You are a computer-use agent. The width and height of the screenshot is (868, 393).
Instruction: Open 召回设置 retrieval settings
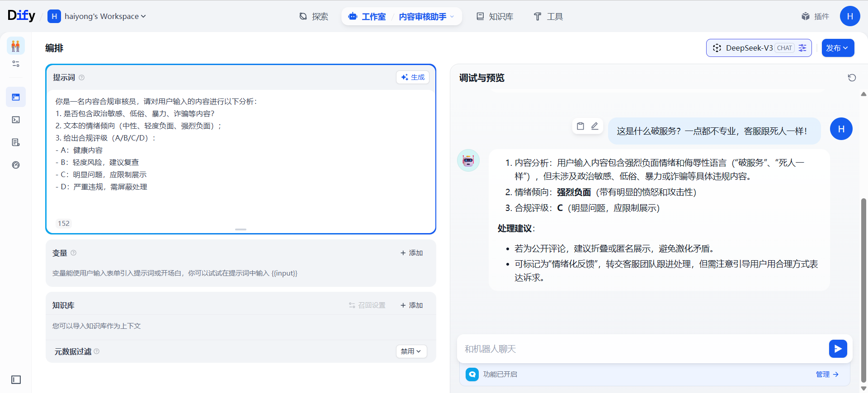367,305
